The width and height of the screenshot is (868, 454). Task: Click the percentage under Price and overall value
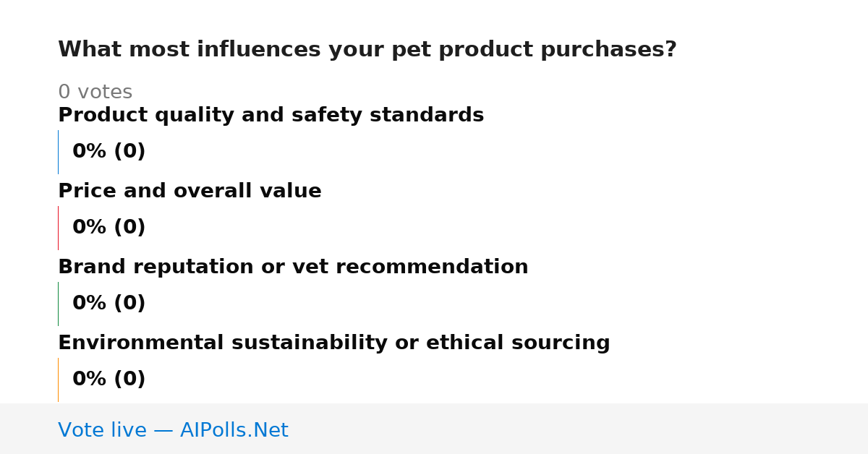coord(109,228)
